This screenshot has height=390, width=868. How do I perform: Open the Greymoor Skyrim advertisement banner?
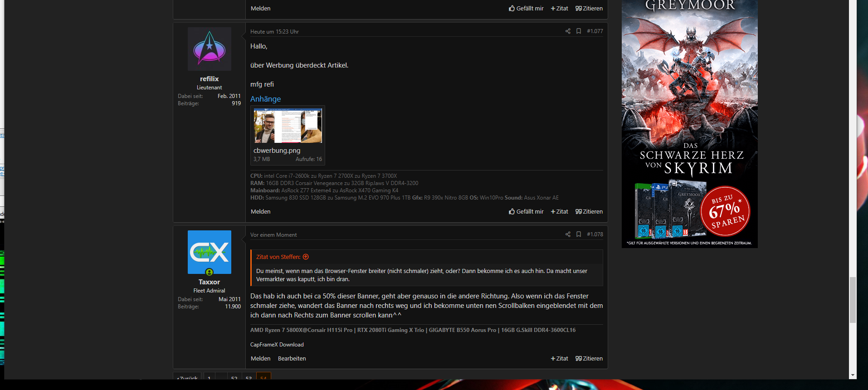689,123
